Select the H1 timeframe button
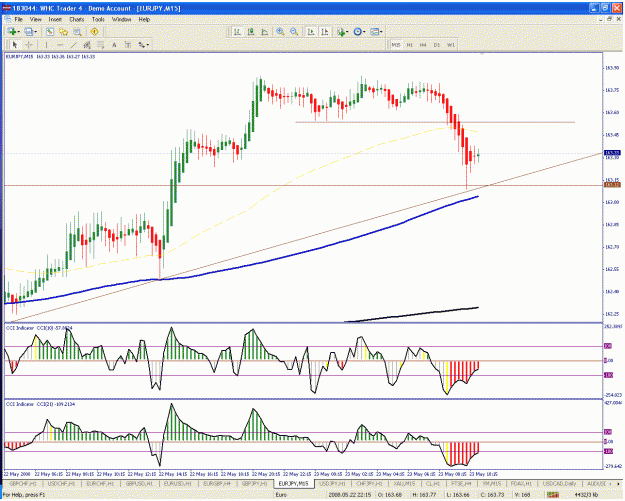The height and width of the screenshot is (501, 625). (x=409, y=45)
